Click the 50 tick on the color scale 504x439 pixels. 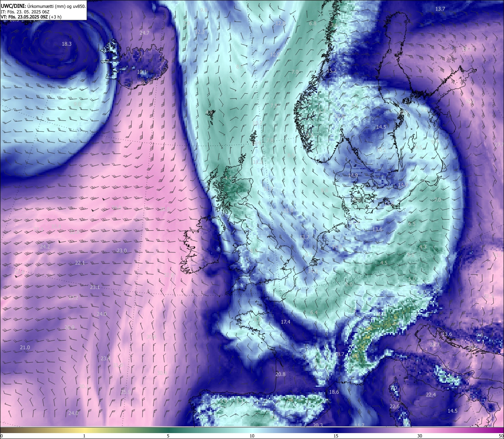[x=501, y=436]
